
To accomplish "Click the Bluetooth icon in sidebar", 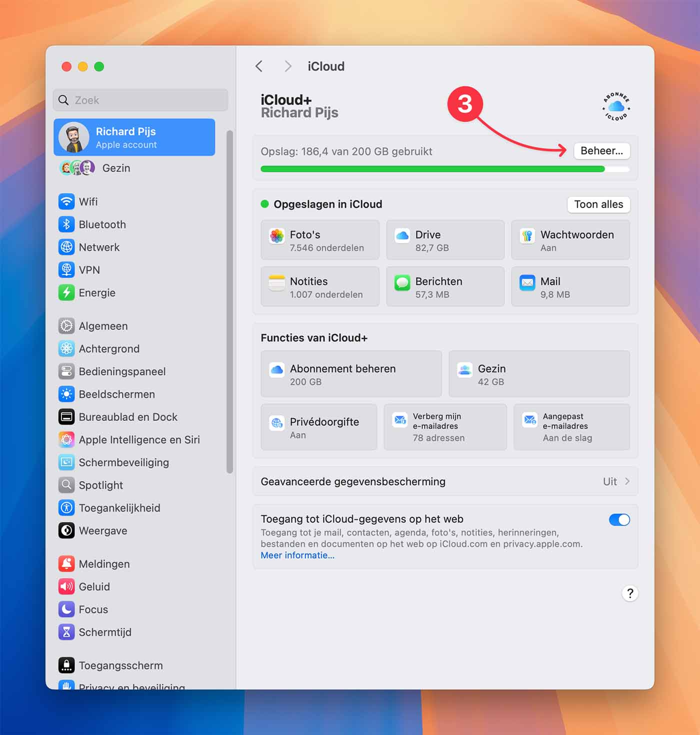I will click(x=66, y=224).
